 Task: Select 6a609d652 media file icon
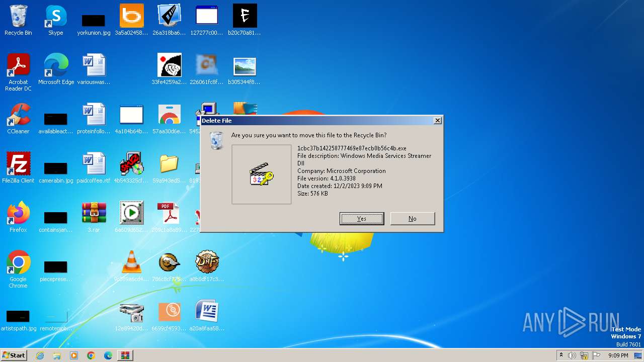tap(131, 217)
